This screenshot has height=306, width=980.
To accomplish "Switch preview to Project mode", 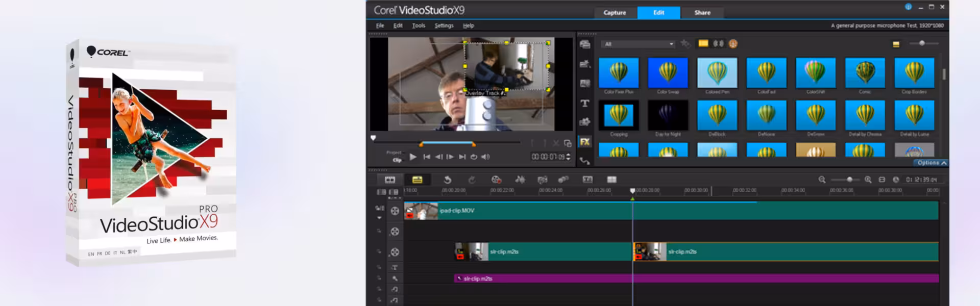I will [394, 152].
